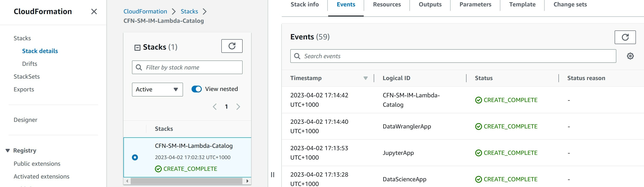Go to Stacks in sidebar

point(22,38)
